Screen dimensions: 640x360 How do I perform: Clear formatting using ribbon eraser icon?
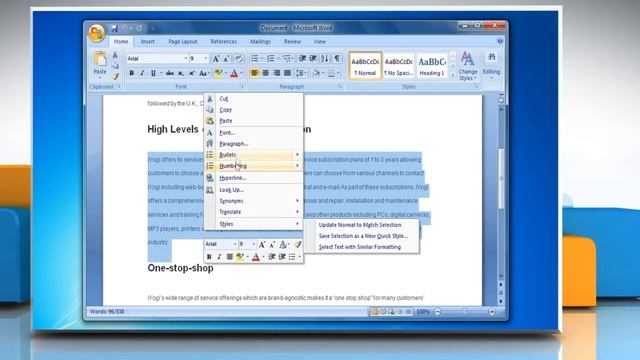239,59
